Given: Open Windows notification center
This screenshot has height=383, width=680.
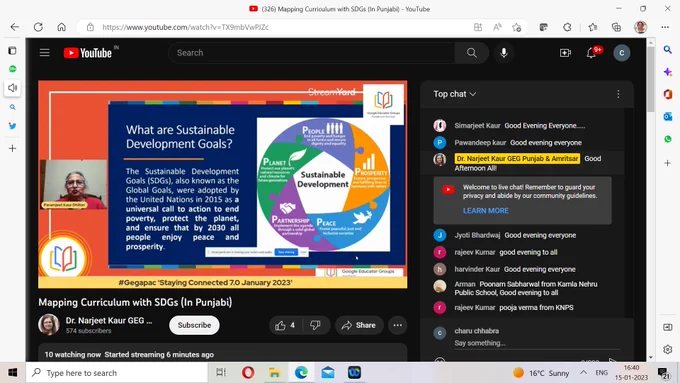Looking at the screenshot, I should [663, 373].
